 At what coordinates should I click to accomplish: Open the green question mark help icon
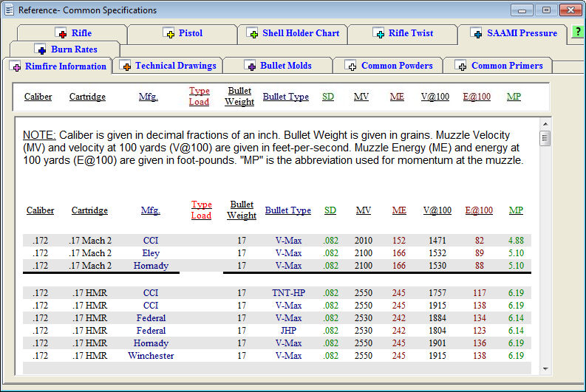[578, 32]
